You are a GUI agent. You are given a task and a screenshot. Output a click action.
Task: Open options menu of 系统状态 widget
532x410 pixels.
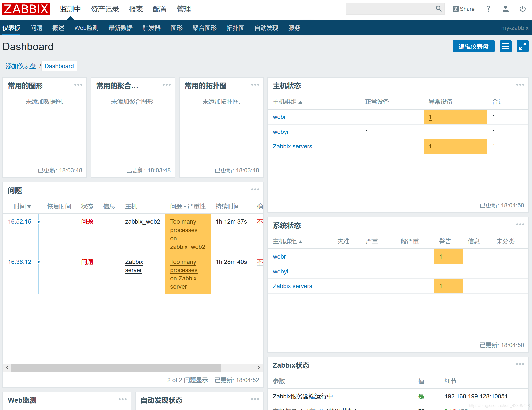coord(520,225)
